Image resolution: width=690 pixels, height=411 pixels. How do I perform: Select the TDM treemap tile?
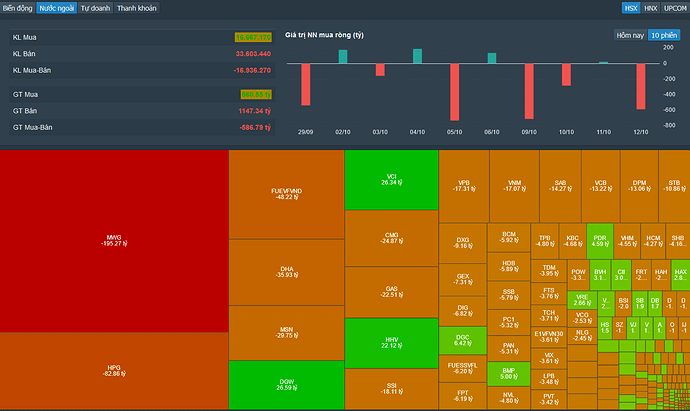point(549,271)
